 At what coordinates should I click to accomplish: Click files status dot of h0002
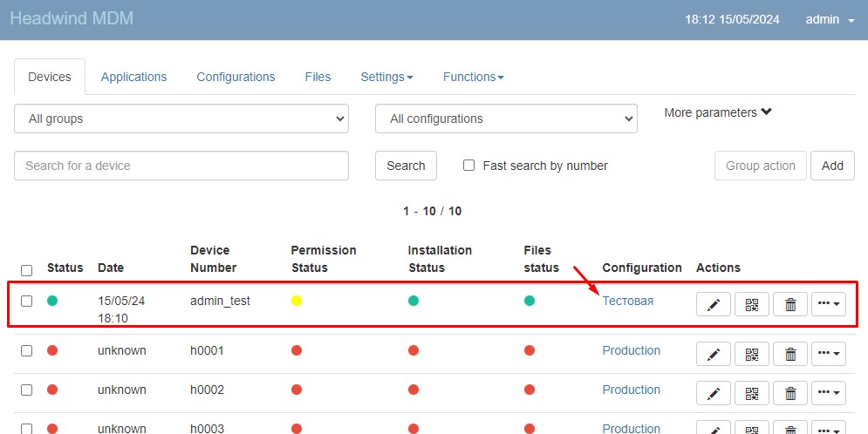click(530, 390)
